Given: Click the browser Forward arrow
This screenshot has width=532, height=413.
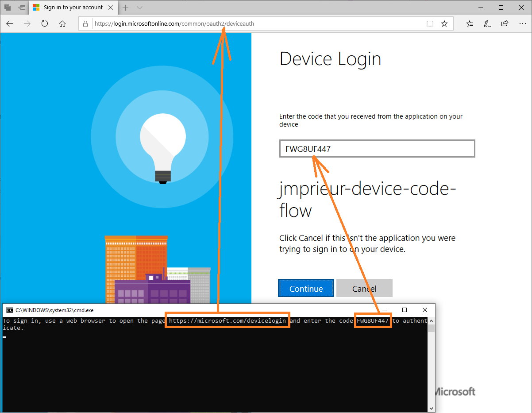Looking at the screenshot, I should [x=27, y=24].
